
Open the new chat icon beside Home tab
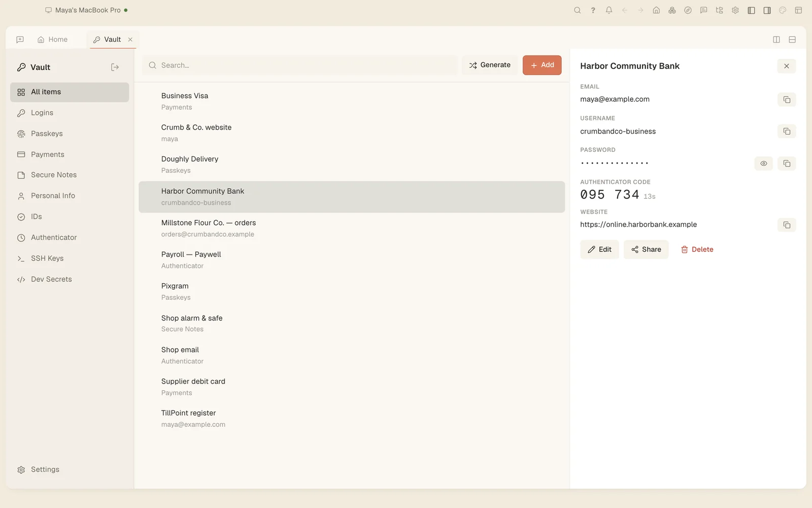click(20, 40)
